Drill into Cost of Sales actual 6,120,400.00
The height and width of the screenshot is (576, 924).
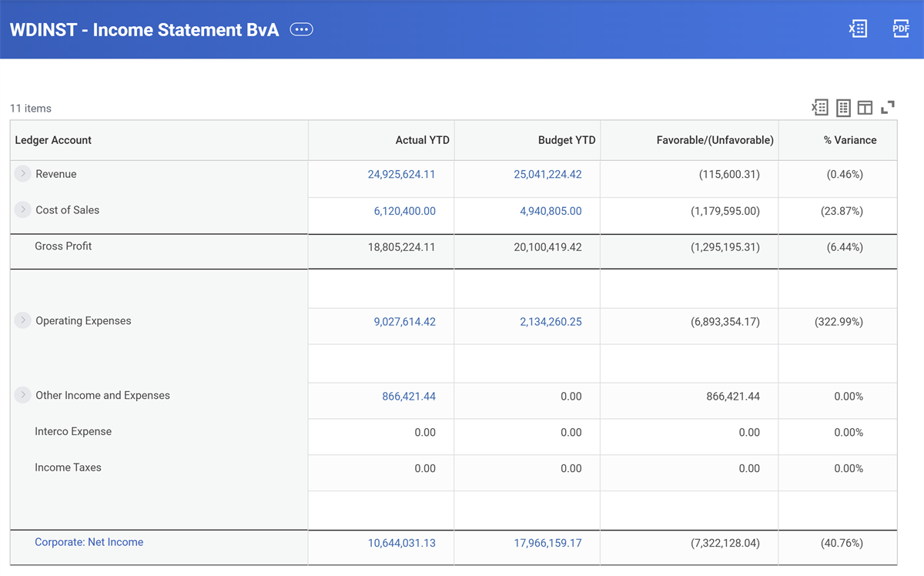click(405, 211)
